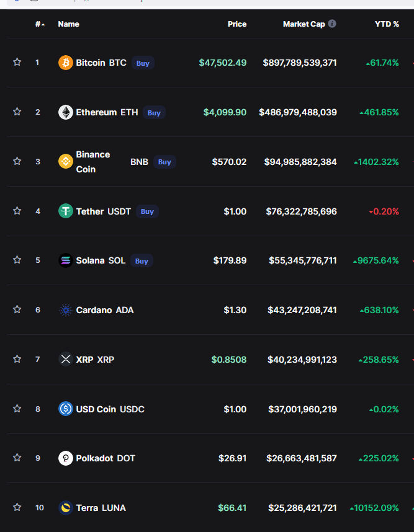Viewport: 414px width, 532px height.
Task: Click Terra price $66.41
Action: [x=232, y=508]
